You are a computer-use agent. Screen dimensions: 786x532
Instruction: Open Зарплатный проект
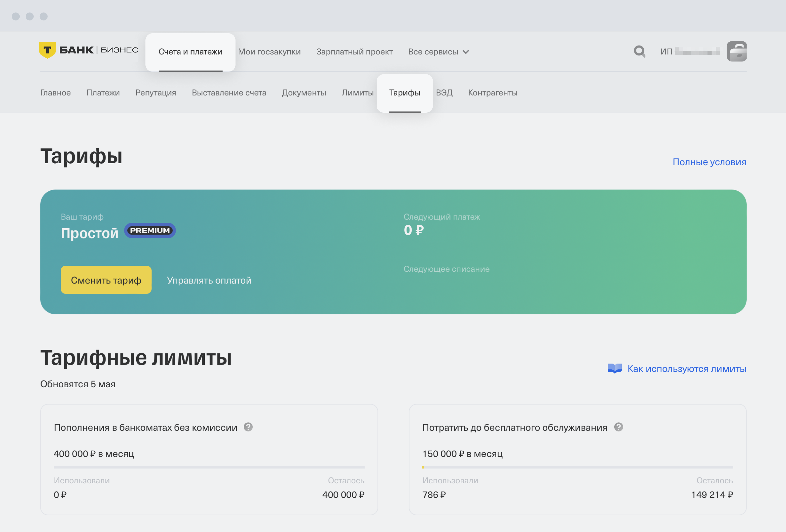click(354, 52)
